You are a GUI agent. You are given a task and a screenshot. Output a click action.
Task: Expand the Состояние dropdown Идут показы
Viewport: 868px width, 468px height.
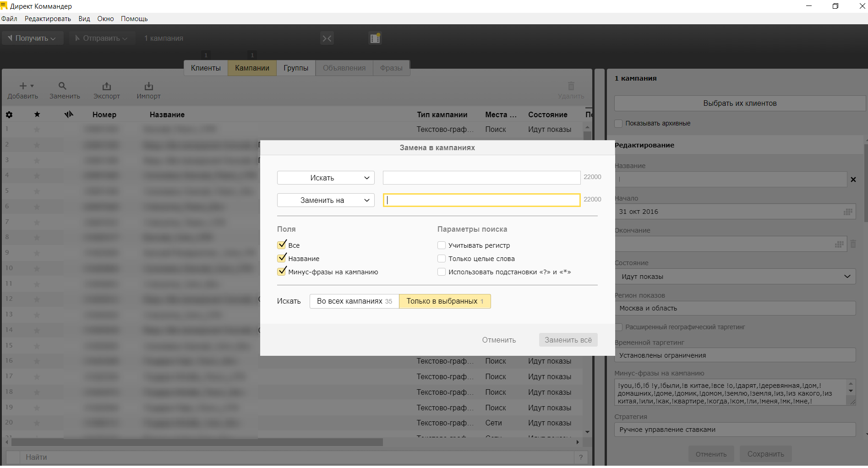pos(735,277)
